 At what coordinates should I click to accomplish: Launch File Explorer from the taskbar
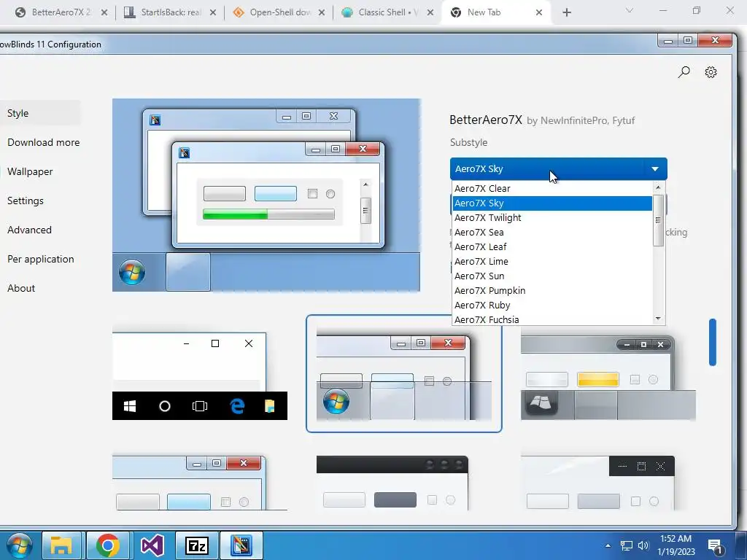tap(61, 545)
